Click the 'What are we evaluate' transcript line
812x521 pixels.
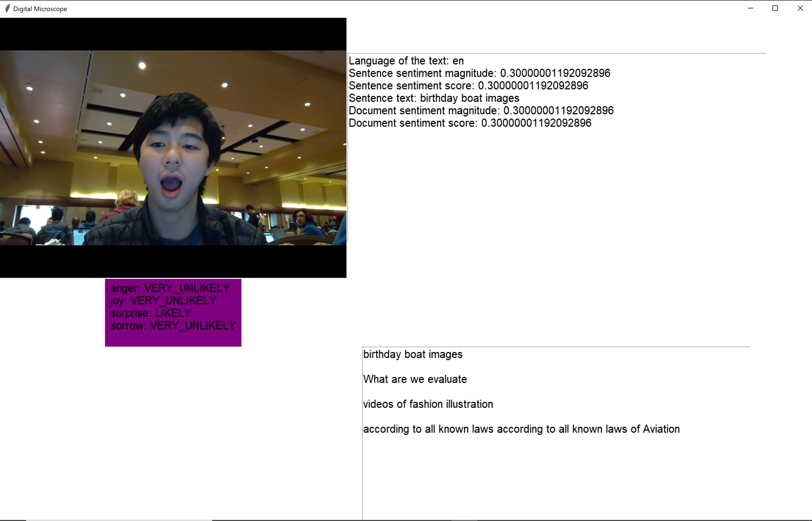[415, 380]
